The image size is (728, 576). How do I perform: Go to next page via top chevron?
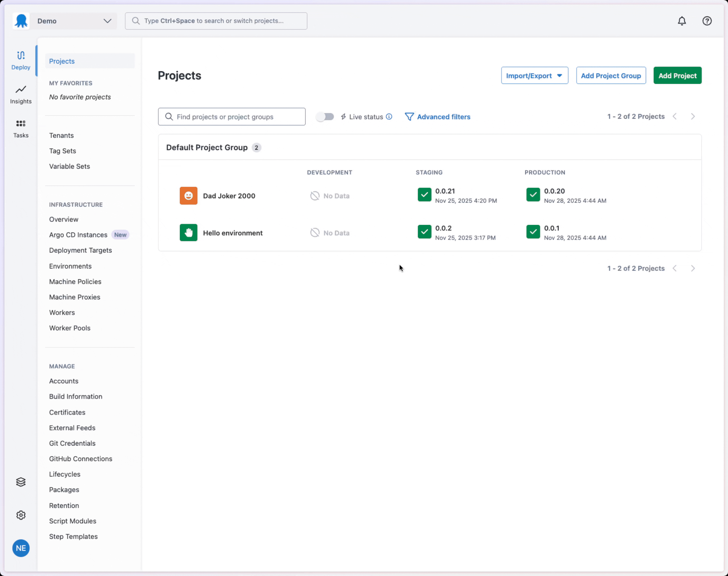tap(693, 116)
